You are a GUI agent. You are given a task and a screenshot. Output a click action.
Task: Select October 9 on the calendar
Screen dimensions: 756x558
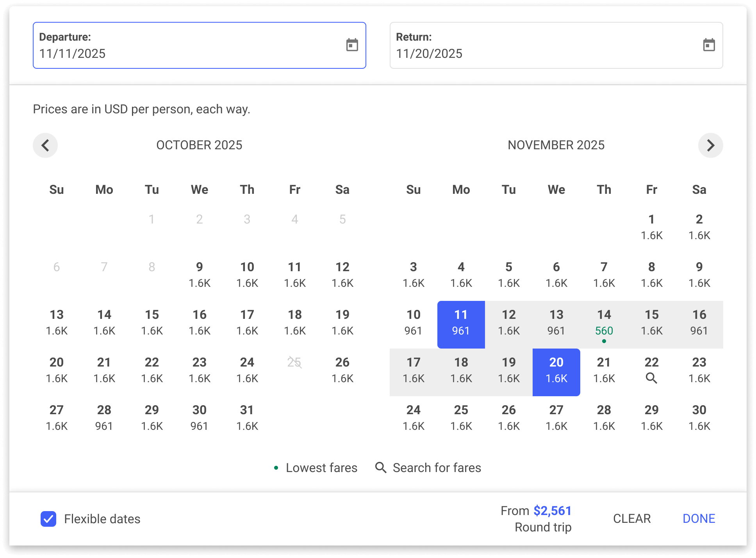[x=200, y=274]
